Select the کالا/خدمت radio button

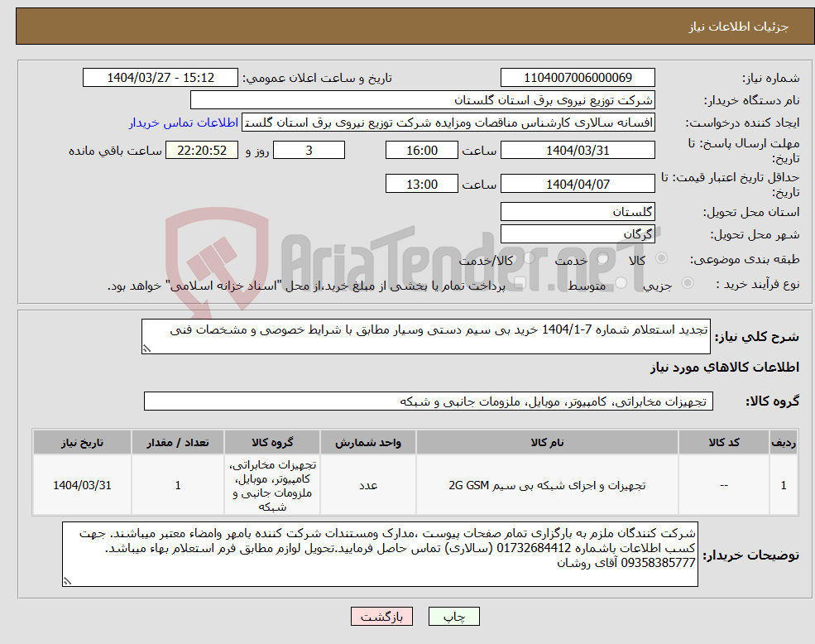point(529,258)
